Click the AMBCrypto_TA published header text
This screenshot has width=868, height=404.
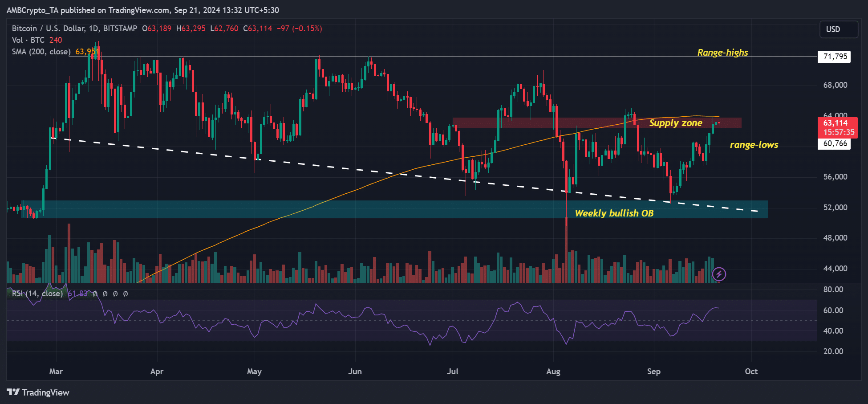(x=143, y=10)
